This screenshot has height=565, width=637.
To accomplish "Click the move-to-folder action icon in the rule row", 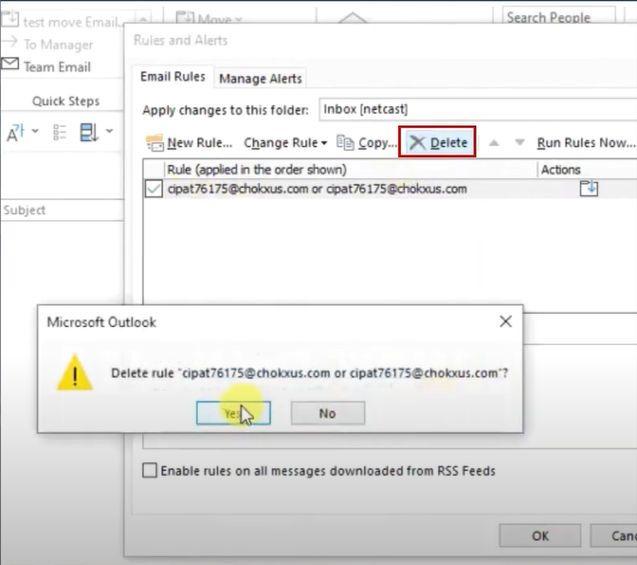I will (x=589, y=188).
